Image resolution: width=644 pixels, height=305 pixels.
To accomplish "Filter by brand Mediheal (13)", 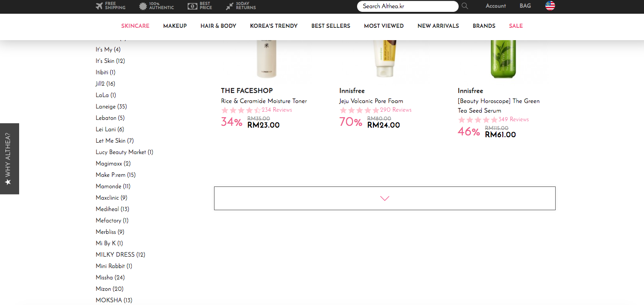I will click(x=112, y=209).
